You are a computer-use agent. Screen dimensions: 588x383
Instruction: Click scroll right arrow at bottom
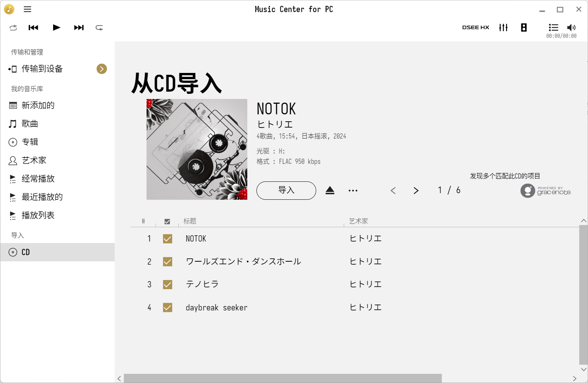pos(574,379)
